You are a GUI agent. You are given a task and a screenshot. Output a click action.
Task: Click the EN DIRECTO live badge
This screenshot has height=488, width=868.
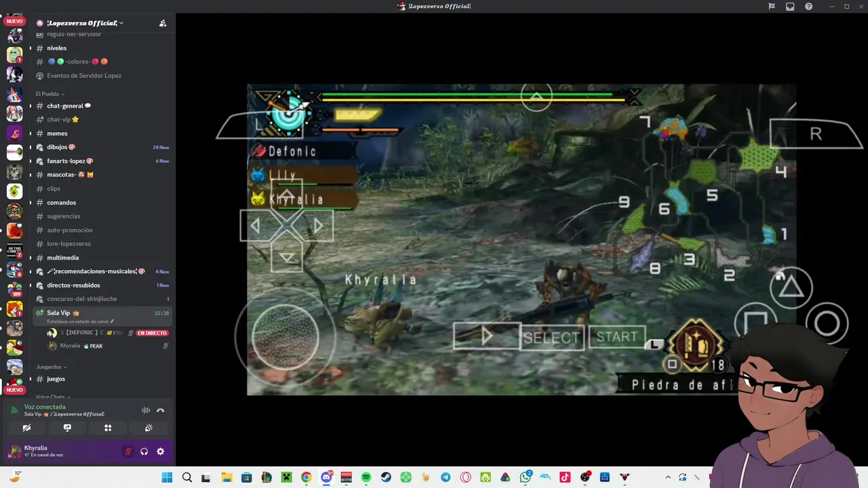coord(152,333)
